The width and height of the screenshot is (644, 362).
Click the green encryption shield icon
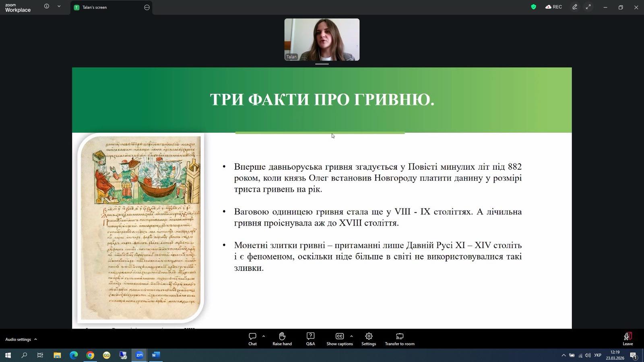pyautogui.click(x=533, y=7)
